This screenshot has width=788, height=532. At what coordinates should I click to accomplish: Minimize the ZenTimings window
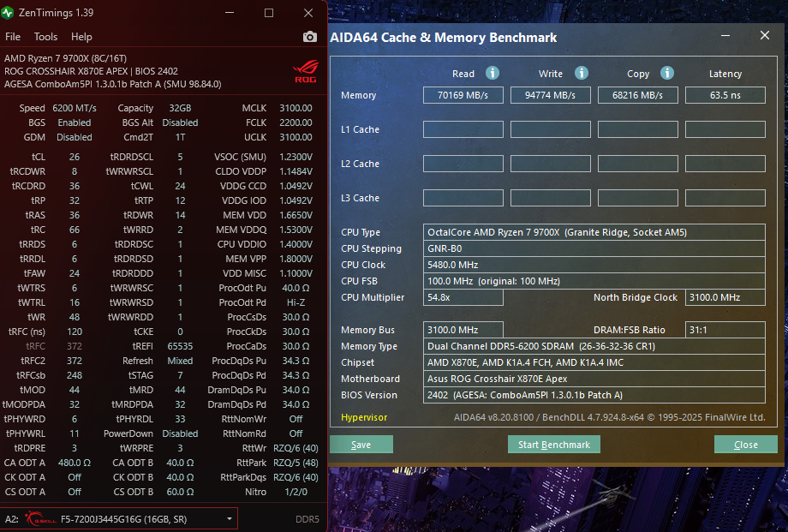tap(230, 13)
